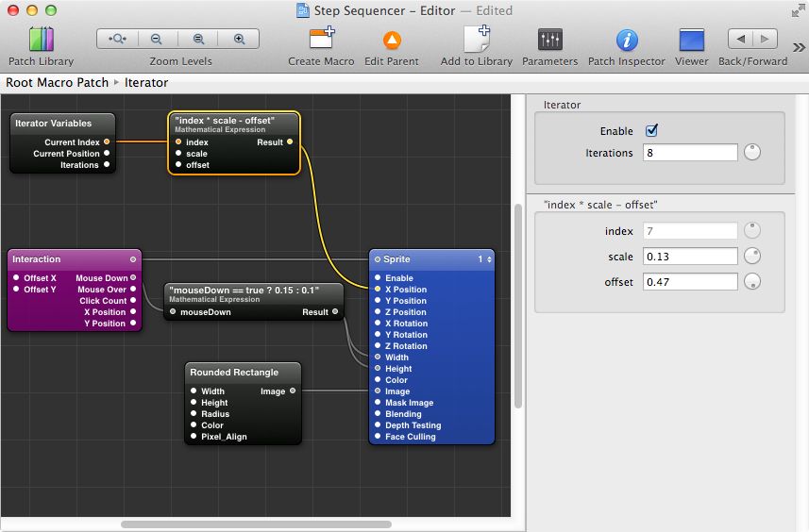The image size is (809, 532).
Task: Click the editor vertical scrollbar
Action: [x=518, y=307]
